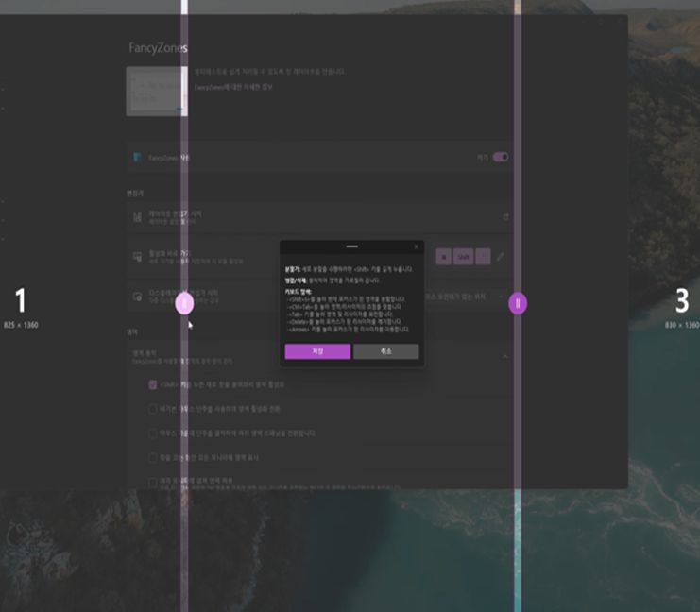Click the FancyZones module icon in settings
The height and width of the screenshot is (612, 700).
pos(138,157)
